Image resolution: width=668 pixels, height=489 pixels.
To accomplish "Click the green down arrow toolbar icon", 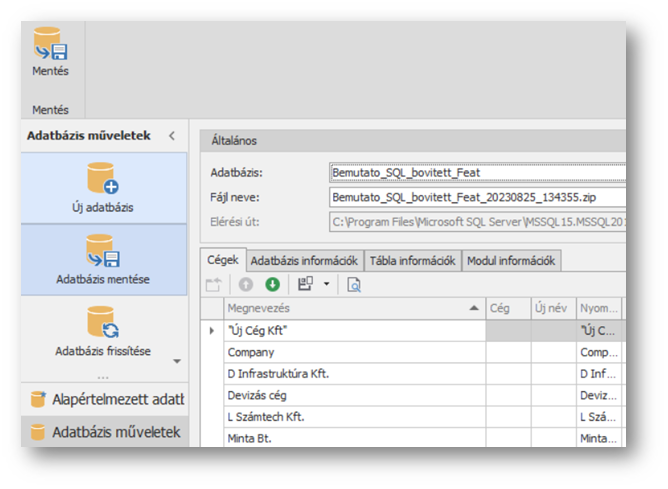I will point(272,285).
